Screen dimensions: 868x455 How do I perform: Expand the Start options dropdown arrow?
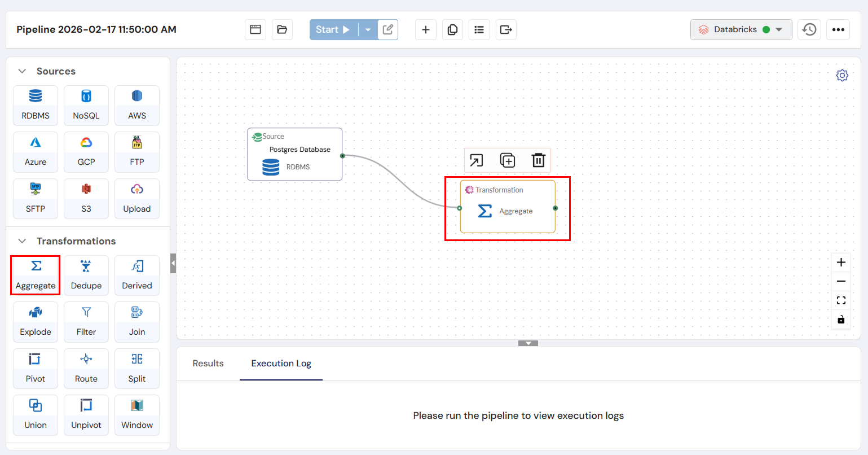click(x=368, y=30)
